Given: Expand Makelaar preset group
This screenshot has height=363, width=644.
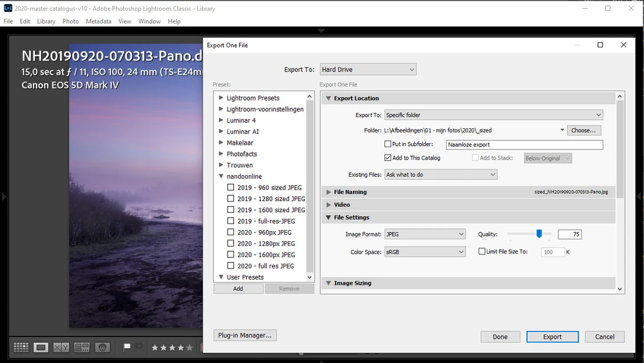Looking at the screenshot, I should [221, 142].
